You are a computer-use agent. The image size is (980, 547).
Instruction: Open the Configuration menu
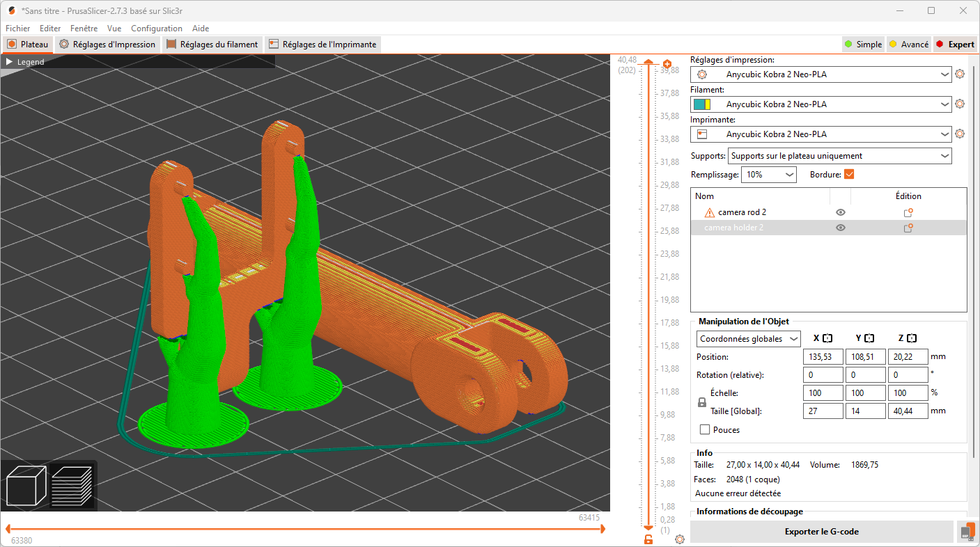point(157,29)
